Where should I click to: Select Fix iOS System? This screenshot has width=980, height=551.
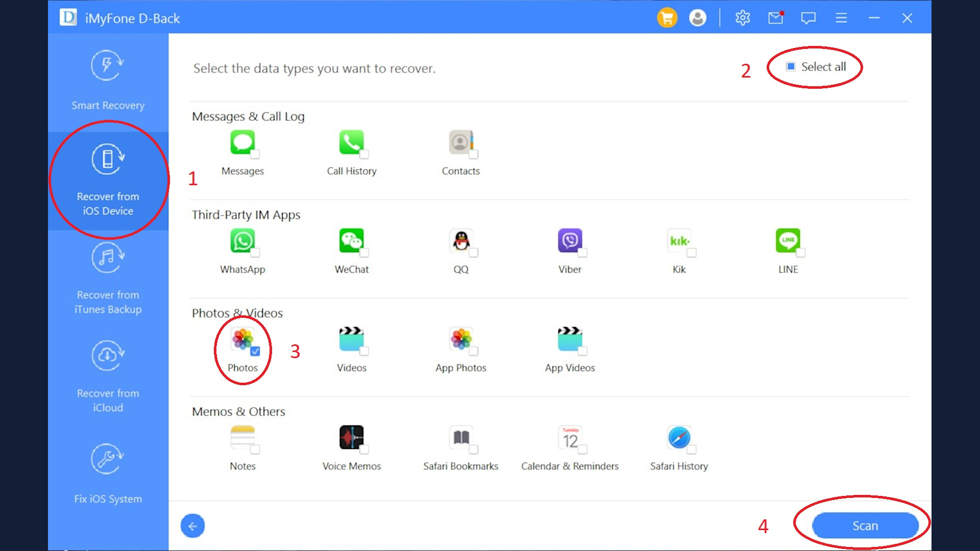tap(108, 474)
